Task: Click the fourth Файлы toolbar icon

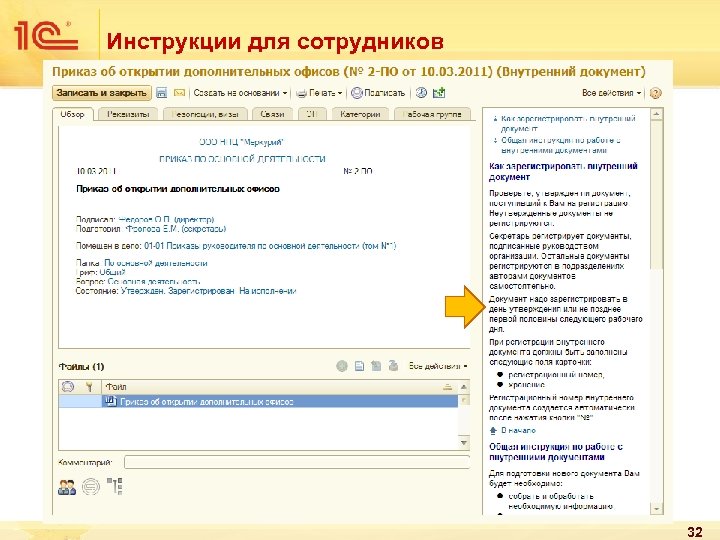Action: point(393,366)
